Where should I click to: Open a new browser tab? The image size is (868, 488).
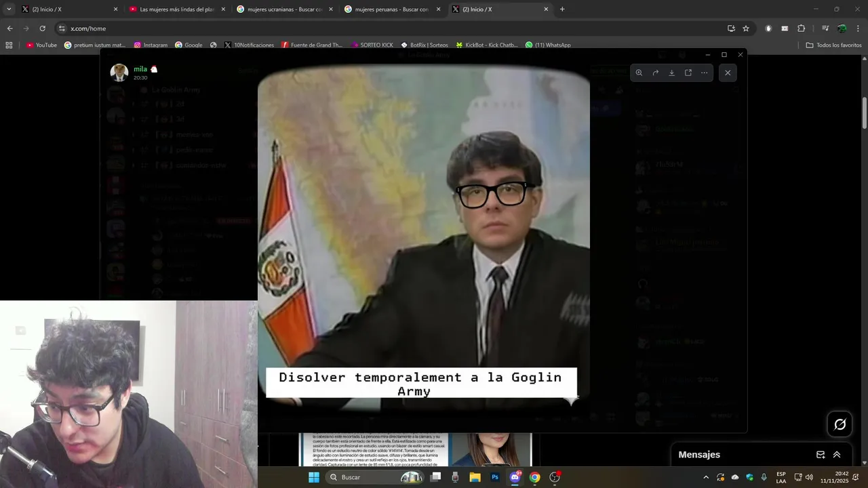(x=562, y=9)
